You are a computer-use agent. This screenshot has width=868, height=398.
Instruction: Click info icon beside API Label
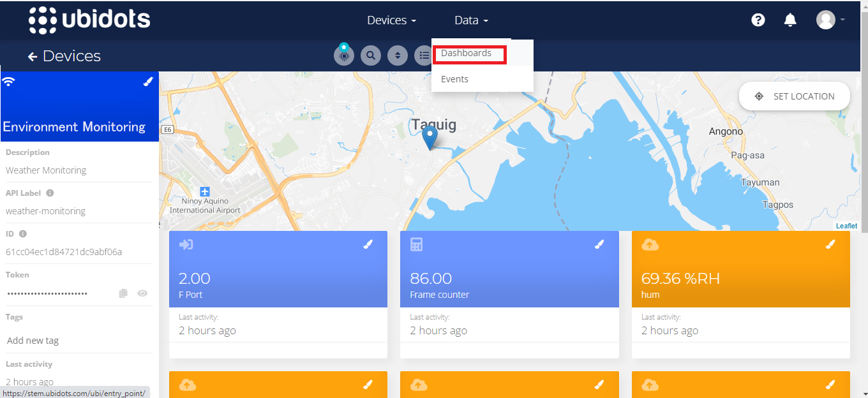point(50,193)
